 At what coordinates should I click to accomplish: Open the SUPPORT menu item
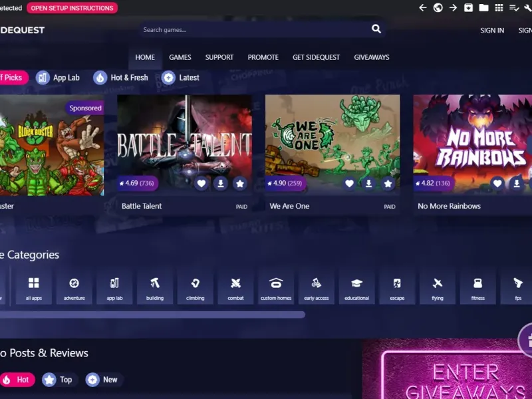(x=219, y=57)
